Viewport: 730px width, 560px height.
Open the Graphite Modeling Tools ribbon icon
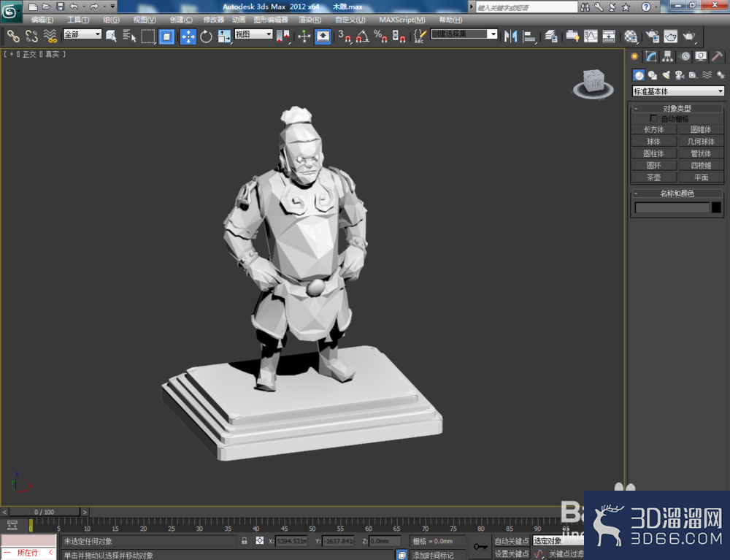[572, 37]
